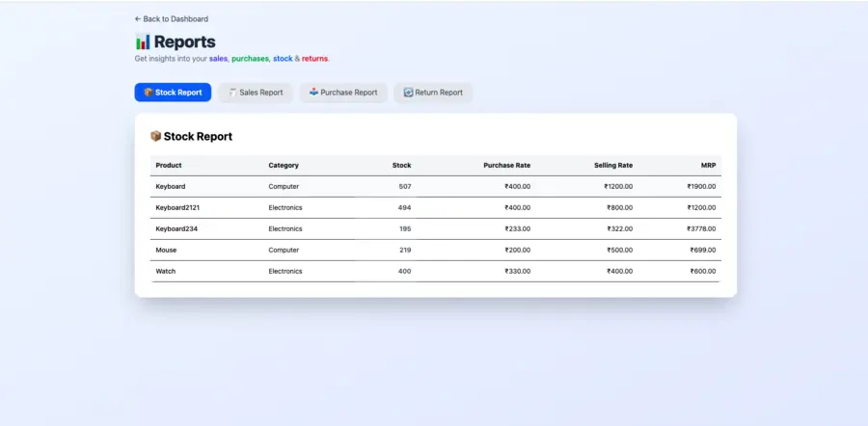Click MRP value ₹600.00
This screenshot has width=868, height=426.
(x=703, y=271)
